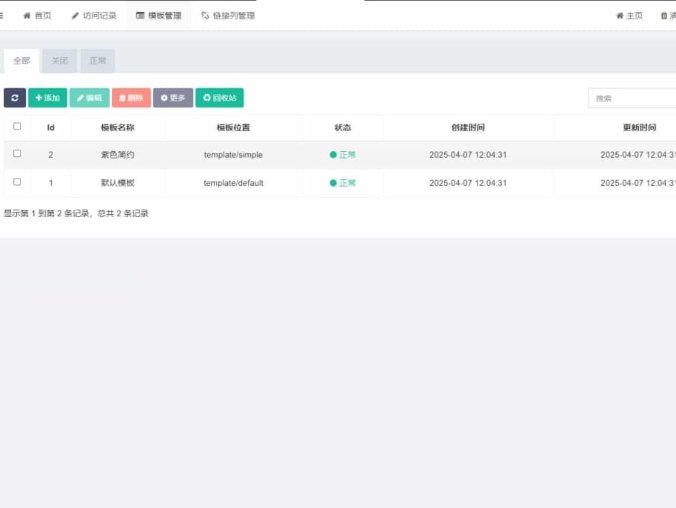Switch to the 访问记录 tab
The height and width of the screenshot is (508, 676).
pyautogui.click(x=94, y=16)
